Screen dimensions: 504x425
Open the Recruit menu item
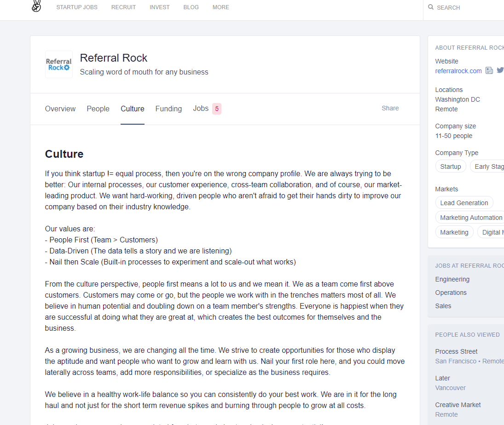pos(123,7)
